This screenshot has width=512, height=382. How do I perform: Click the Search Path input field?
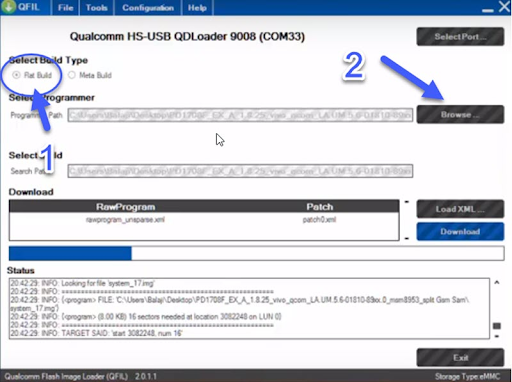[240, 171]
